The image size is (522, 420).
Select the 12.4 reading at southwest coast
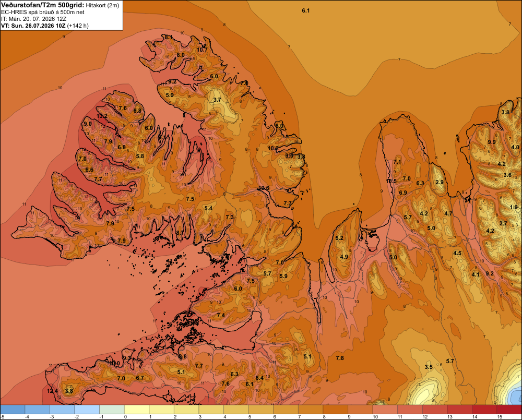click(x=52, y=391)
